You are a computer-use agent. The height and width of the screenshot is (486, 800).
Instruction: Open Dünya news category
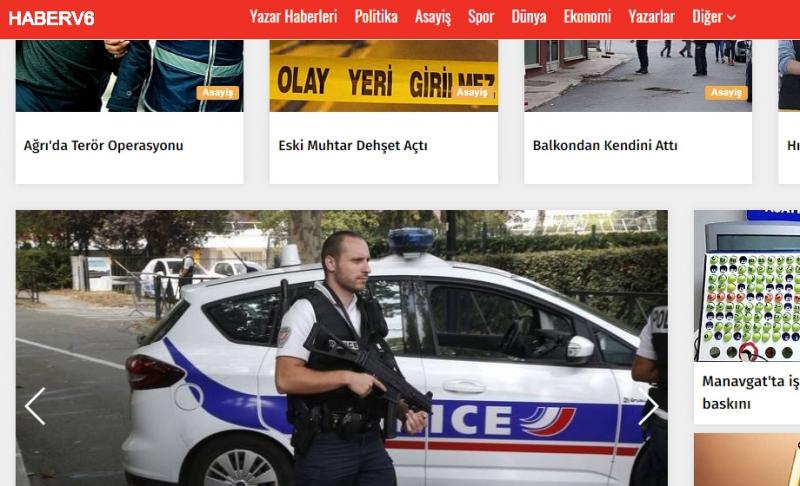coord(529,17)
